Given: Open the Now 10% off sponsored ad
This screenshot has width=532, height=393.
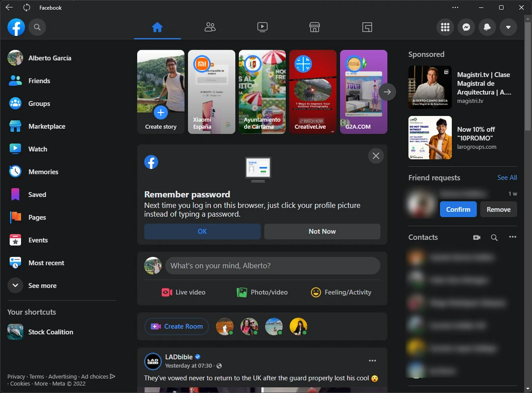Looking at the screenshot, I should click(x=463, y=138).
